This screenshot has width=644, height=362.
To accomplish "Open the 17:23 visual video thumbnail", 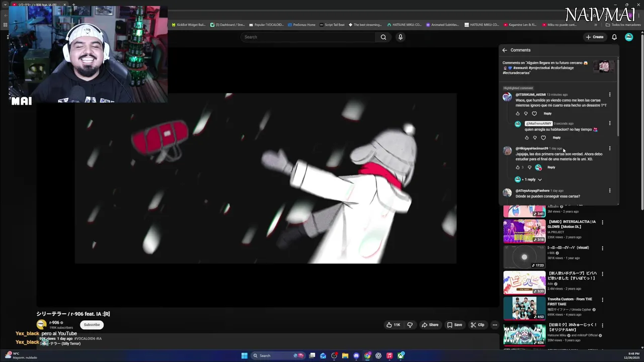I will [x=524, y=257].
